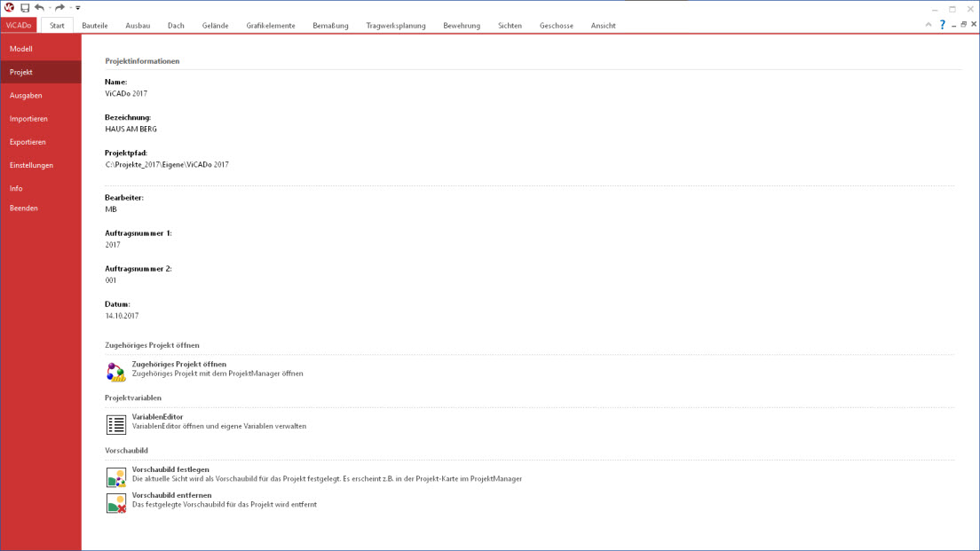Screen dimensions: 980x551
Task: Open the ViCADo backstage tab
Action: (x=19, y=26)
